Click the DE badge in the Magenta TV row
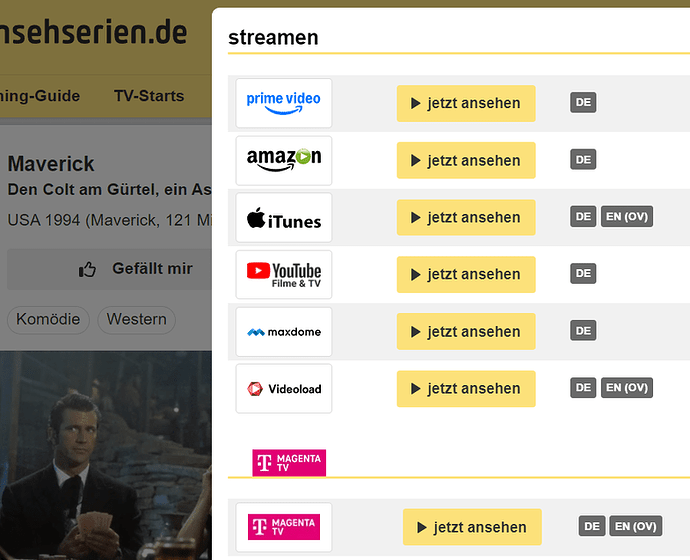 coord(592,526)
